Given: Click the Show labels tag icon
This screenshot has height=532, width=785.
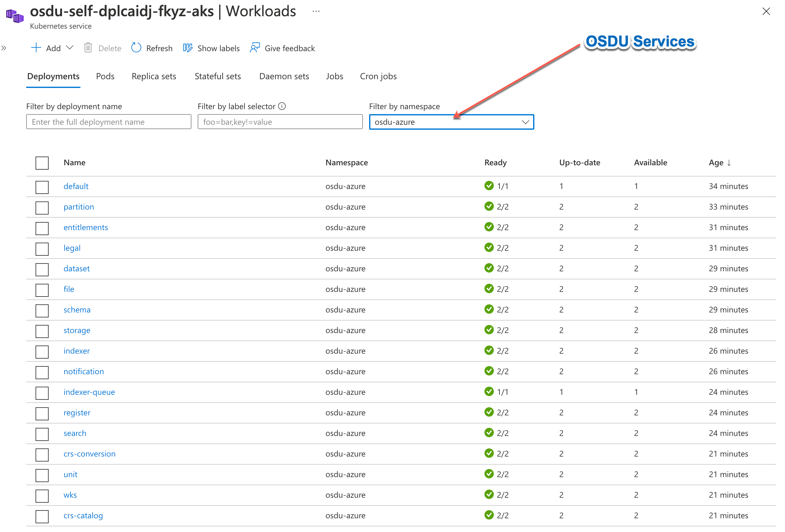Looking at the screenshot, I should pos(187,48).
